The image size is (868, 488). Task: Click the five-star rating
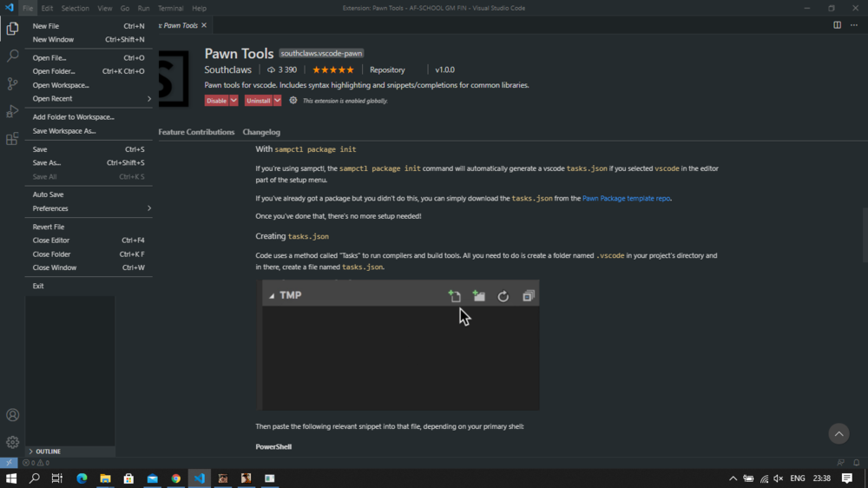(332, 69)
